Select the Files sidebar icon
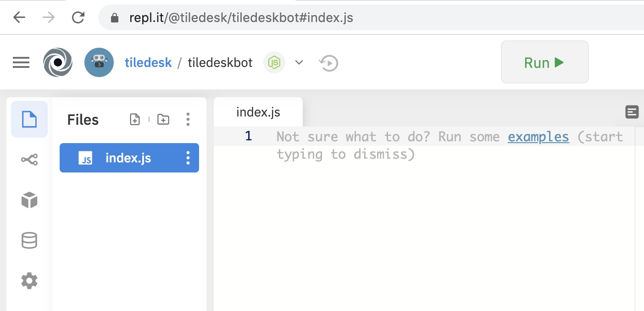Viewport: 644px width, 311px height. pos(29,120)
